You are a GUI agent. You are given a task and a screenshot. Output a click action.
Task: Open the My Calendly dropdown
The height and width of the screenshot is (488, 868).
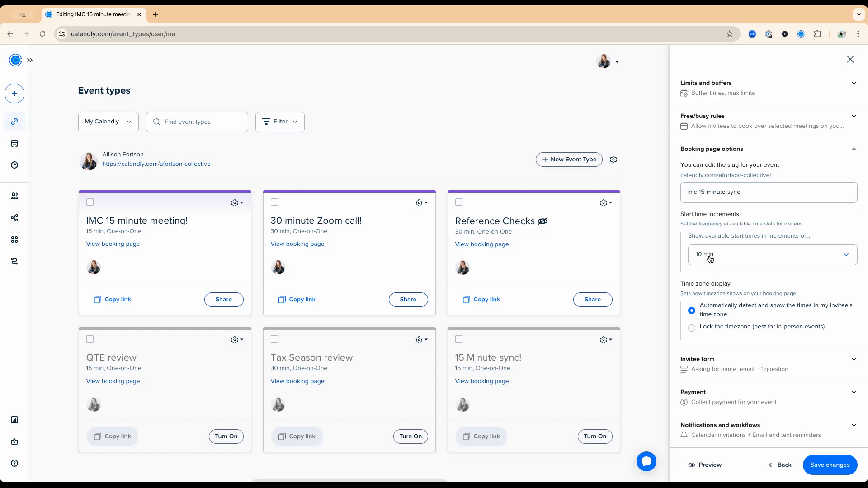(108, 122)
